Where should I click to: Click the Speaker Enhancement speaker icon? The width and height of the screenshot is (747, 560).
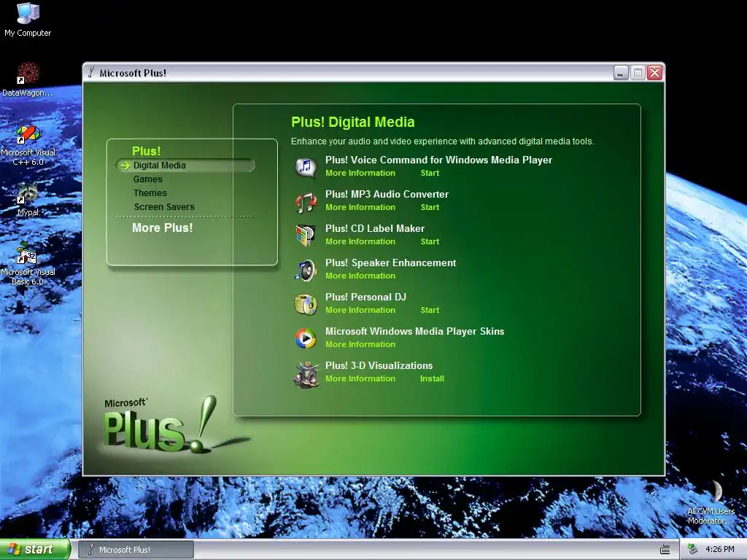coord(306,270)
